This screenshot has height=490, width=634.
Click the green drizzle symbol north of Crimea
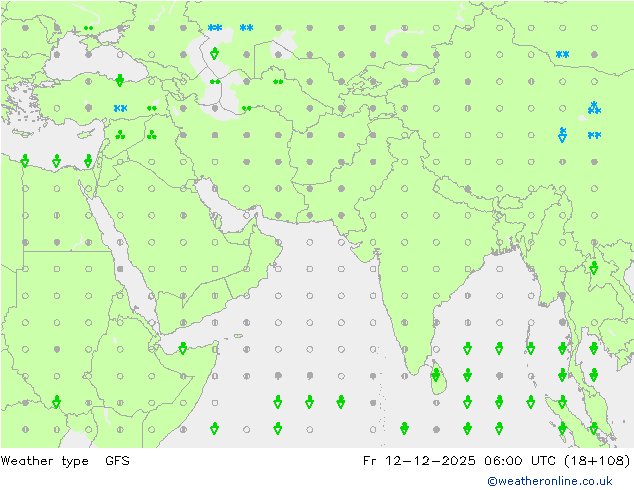point(89,28)
